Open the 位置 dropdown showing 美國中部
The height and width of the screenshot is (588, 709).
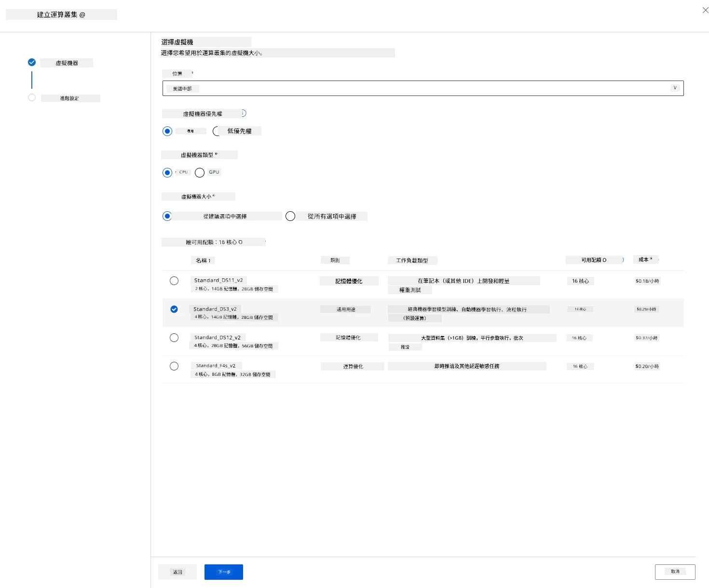(x=423, y=88)
